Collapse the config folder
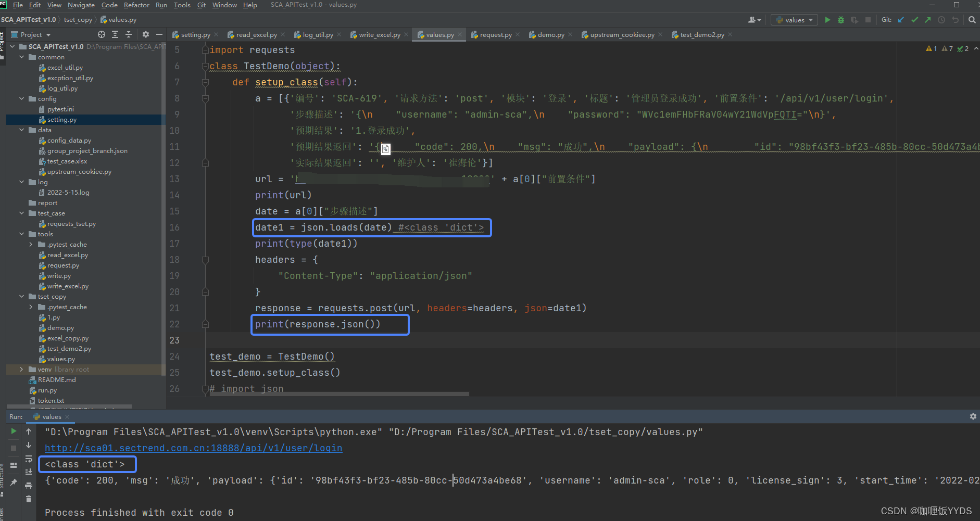Screen dimensions: 980x521 22,99
